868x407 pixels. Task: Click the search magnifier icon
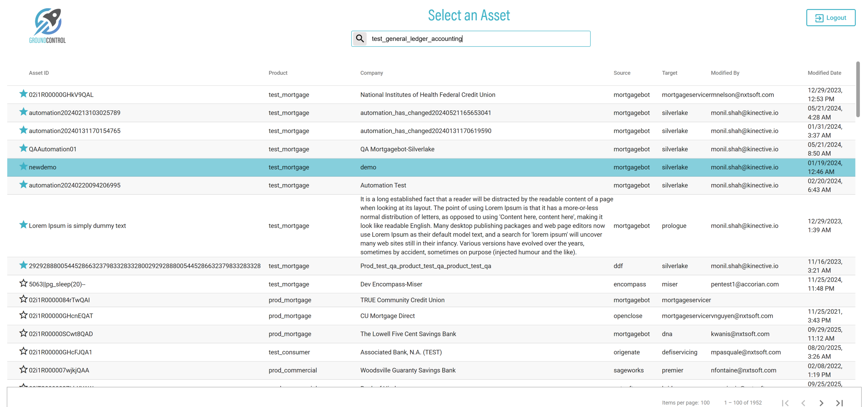tap(360, 38)
